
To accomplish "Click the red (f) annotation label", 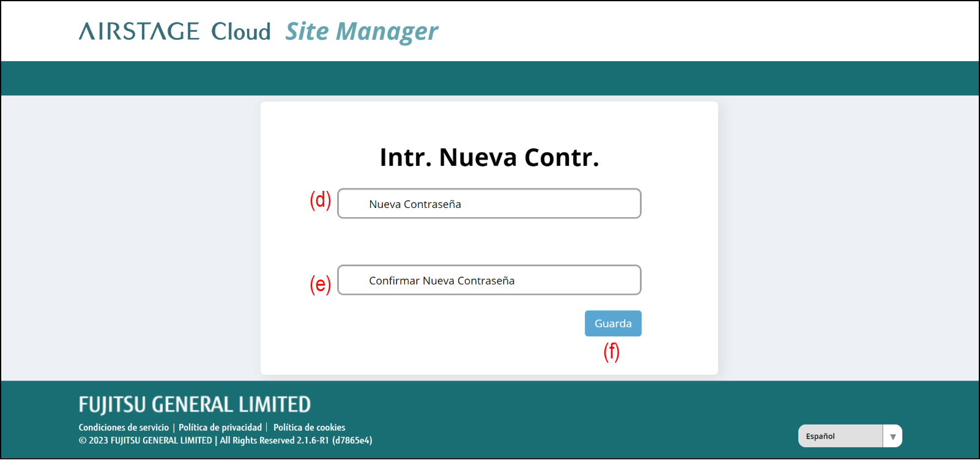I will tap(611, 352).
